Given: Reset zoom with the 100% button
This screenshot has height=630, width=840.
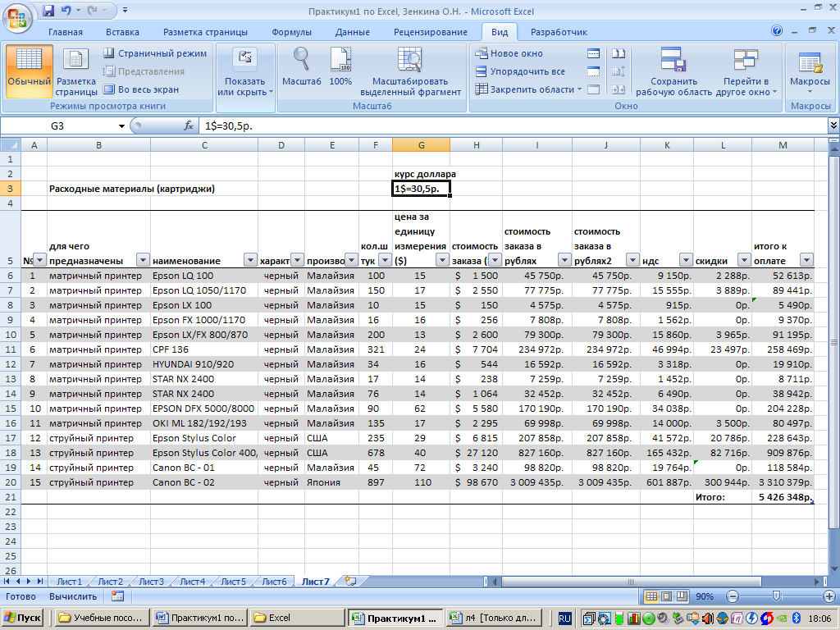Looking at the screenshot, I should pyautogui.click(x=340, y=67).
